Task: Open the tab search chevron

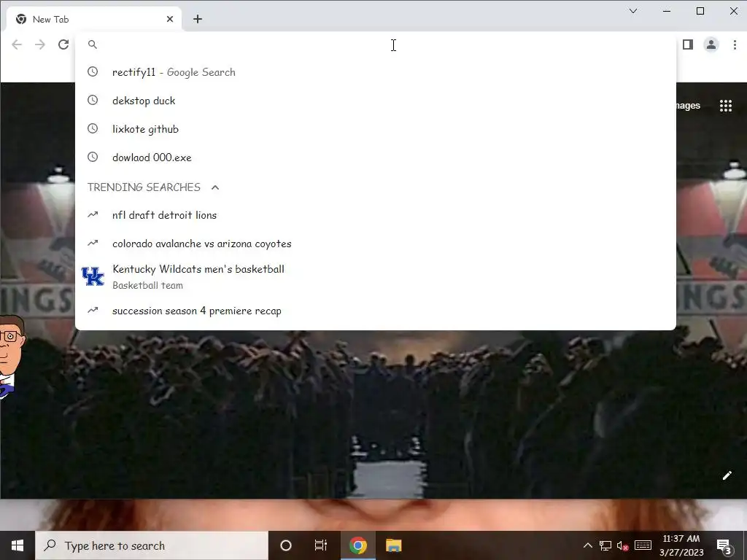Action: point(633,11)
